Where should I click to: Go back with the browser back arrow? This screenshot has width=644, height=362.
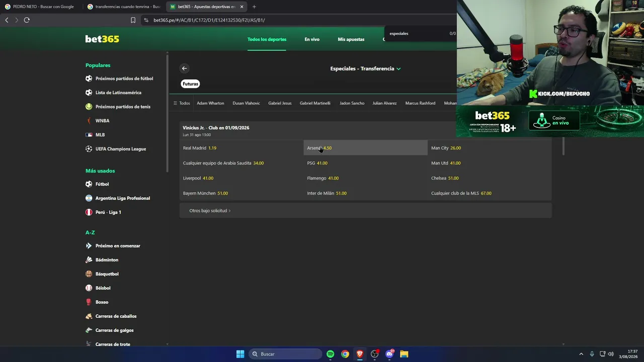pos(7,20)
